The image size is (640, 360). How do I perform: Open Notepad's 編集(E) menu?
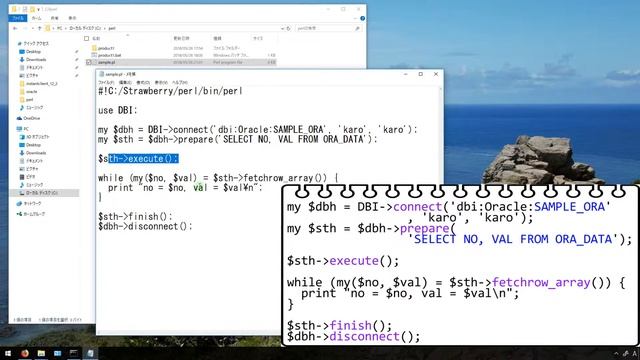[x=125, y=82]
